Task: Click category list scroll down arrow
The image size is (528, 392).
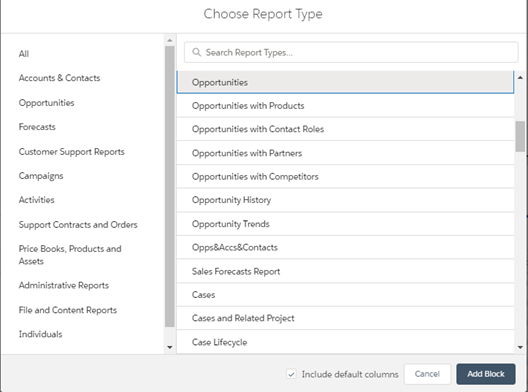Action: tap(170, 347)
